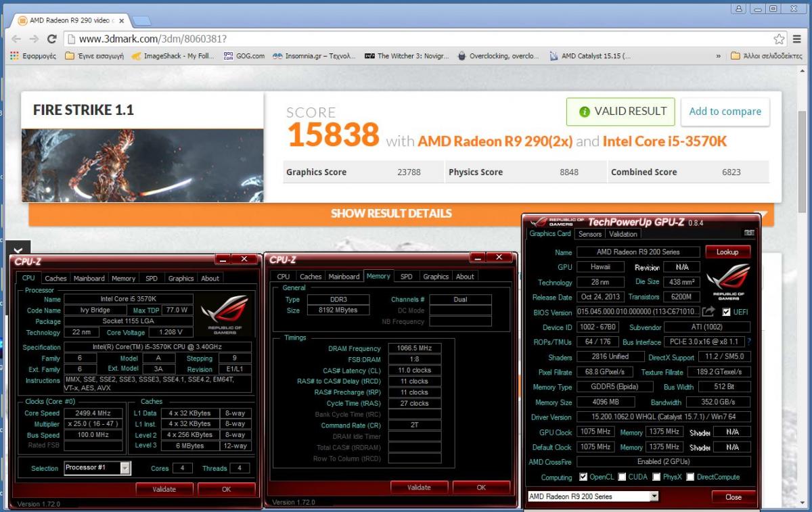Open a new Chrome tab
The height and width of the screenshot is (512, 812).
[x=141, y=20]
